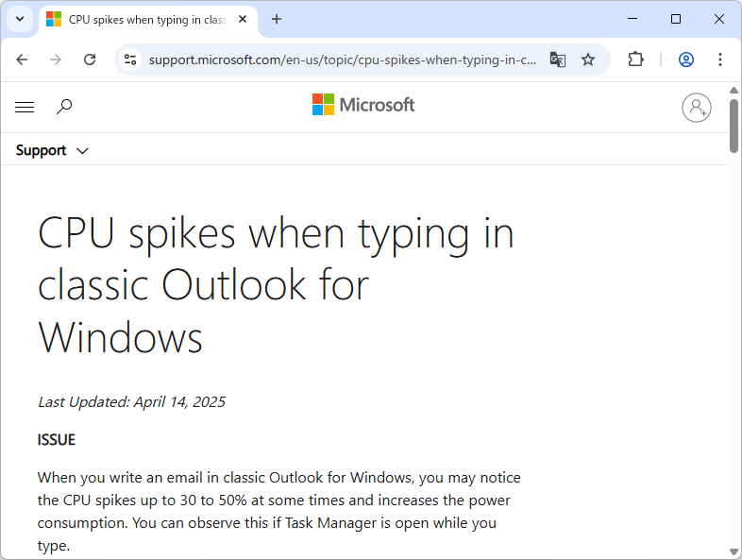Screen dimensions: 742x560
Task: Click the page's vertical scrollbar thumb
Action: 734,125
